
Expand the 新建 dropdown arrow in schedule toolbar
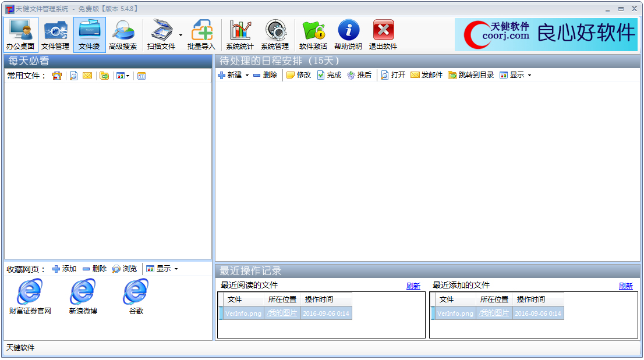click(247, 76)
